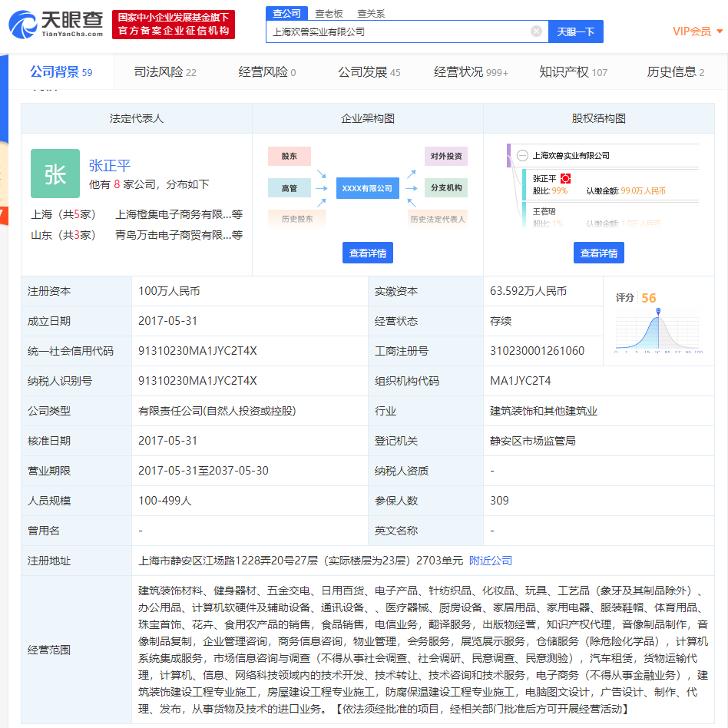Click the 法定代表人 column header

coord(137,118)
